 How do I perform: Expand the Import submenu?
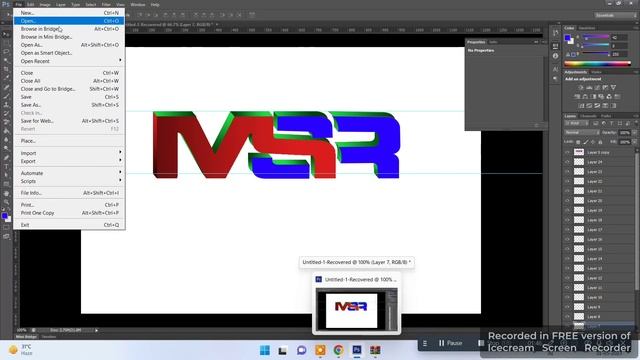tap(69, 153)
